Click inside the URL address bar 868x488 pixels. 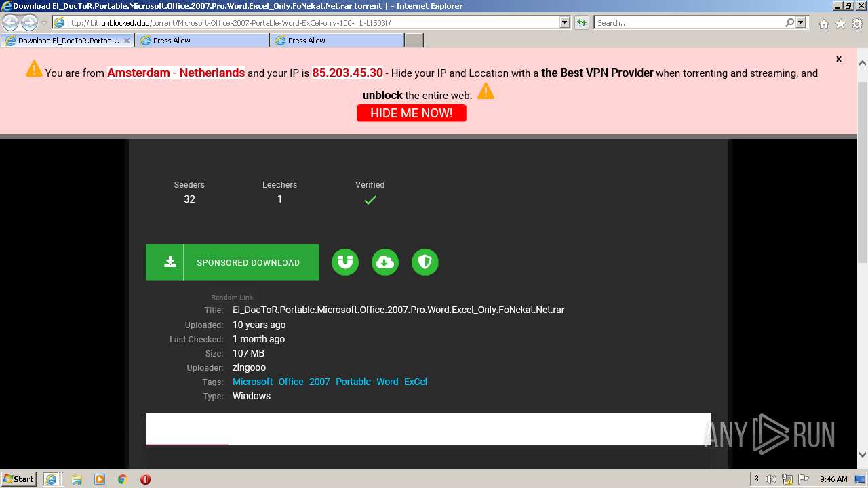(x=305, y=22)
